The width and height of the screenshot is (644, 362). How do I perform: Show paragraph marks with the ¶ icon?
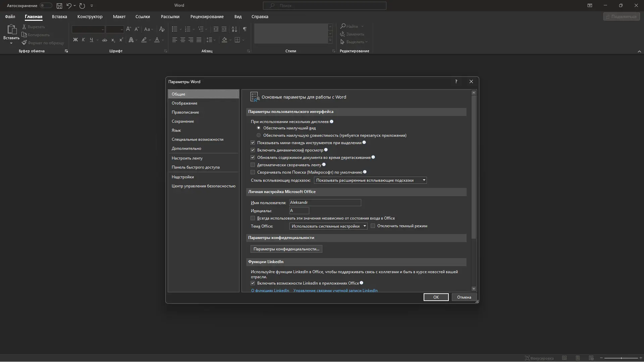pyautogui.click(x=245, y=29)
